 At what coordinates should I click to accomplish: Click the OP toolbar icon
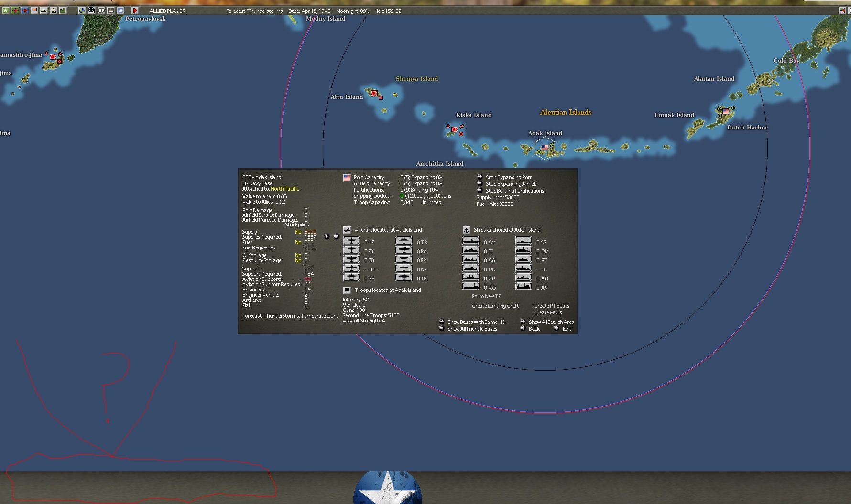coord(101,11)
